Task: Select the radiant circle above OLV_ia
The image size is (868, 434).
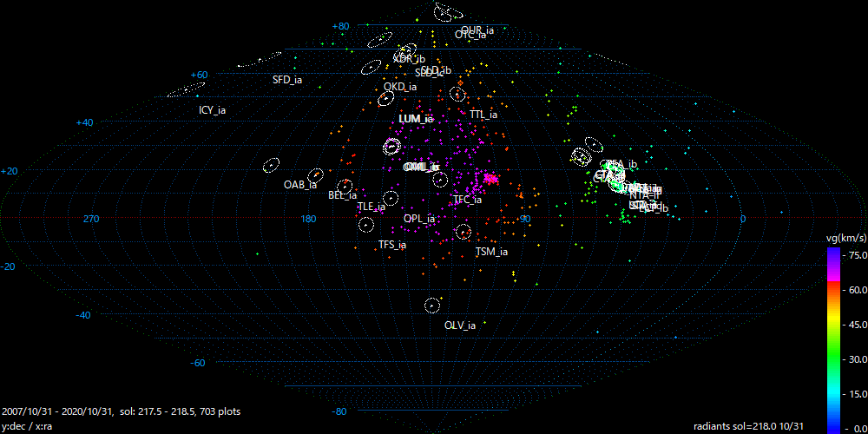Action: coord(432,305)
